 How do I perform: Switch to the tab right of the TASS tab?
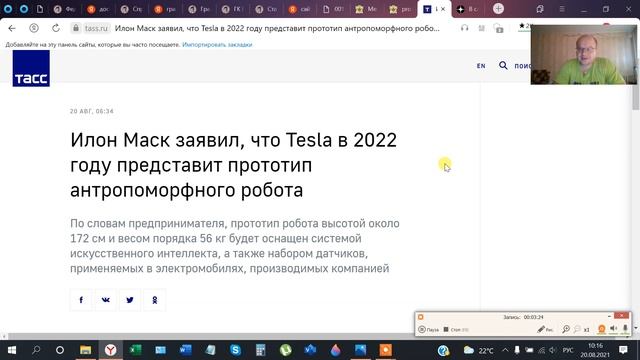coord(468,9)
